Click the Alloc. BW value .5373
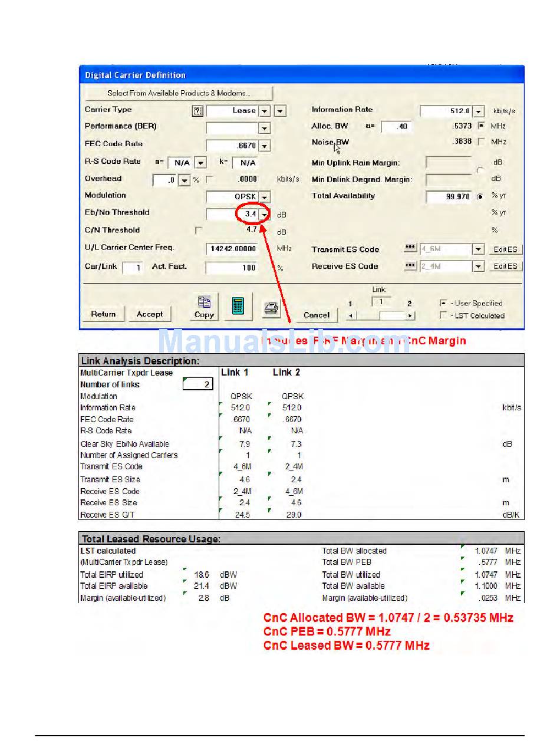 point(462,126)
